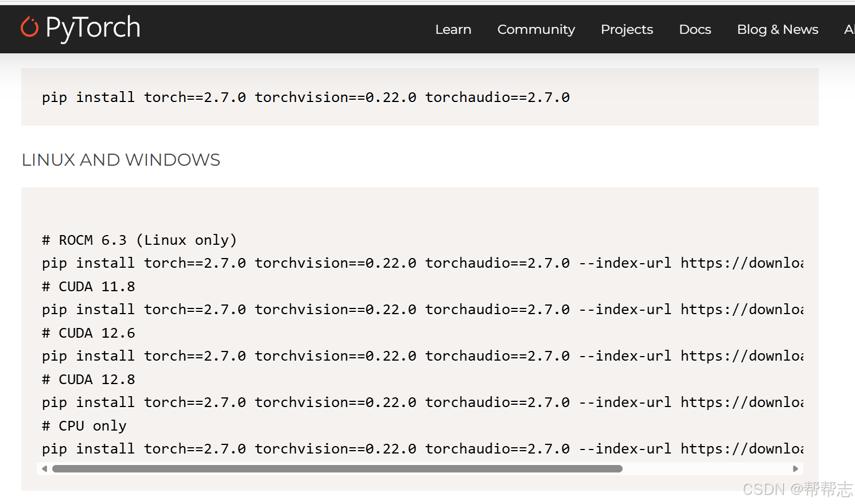855x504 pixels.
Task: Open the Docs menu
Action: point(695,29)
